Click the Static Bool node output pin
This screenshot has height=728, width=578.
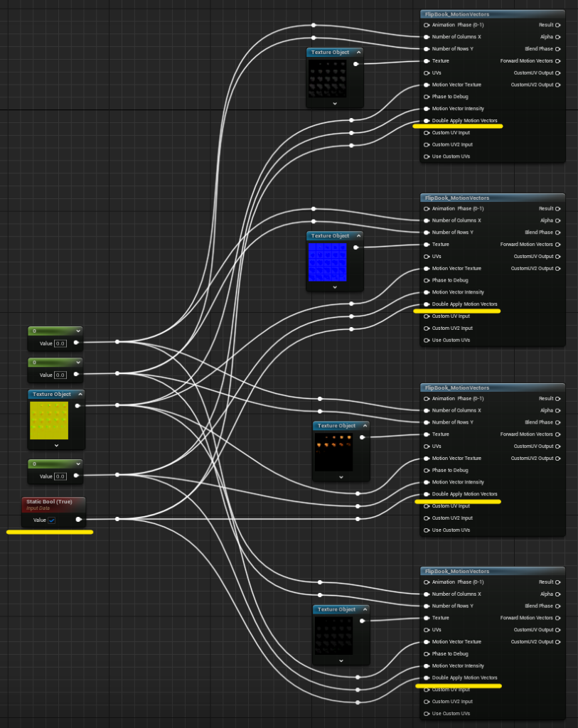(78, 520)
